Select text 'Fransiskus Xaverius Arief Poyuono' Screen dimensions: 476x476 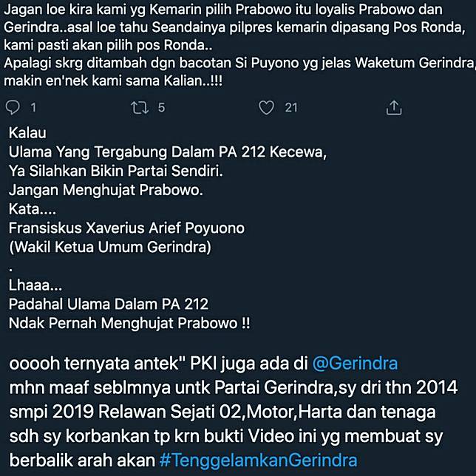126,228
